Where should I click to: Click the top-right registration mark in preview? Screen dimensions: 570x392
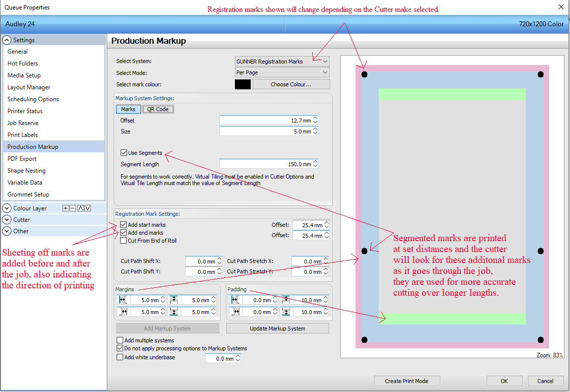click(x=541, y=74)
